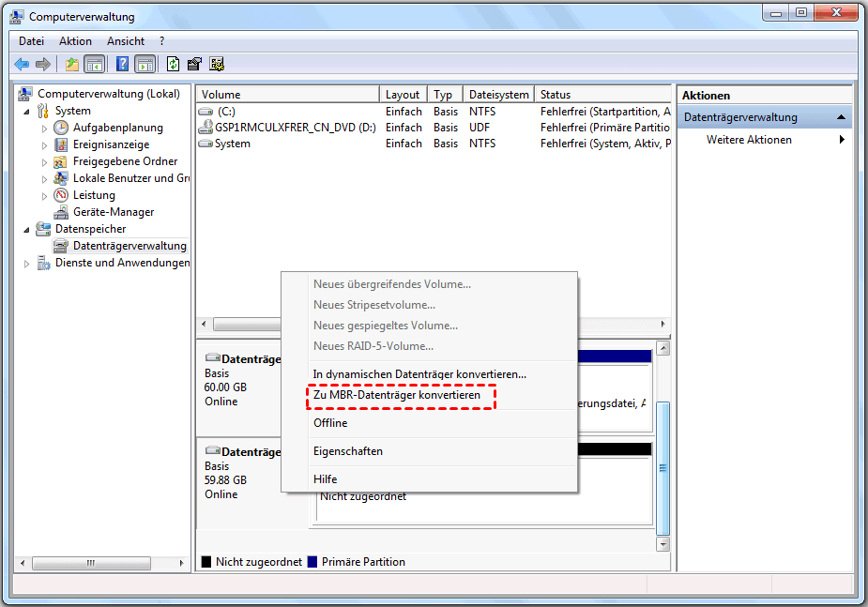Select Hilfe in the context menu

(x=325, y=479)
